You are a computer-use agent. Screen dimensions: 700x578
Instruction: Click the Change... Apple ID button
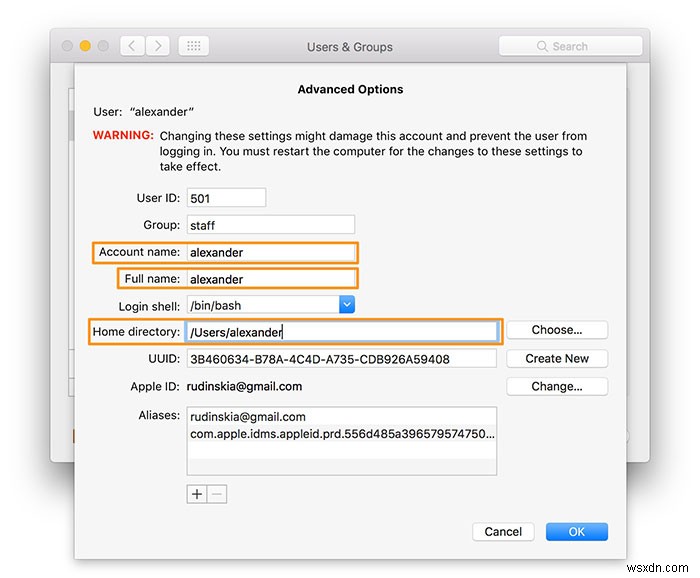point(557,387)
